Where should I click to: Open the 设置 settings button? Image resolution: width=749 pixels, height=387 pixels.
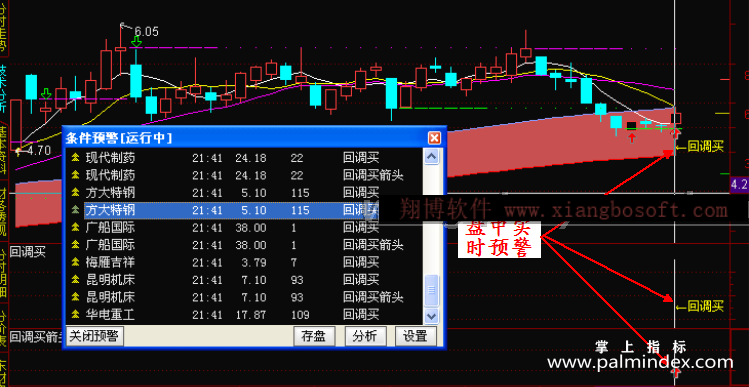(416, 336)
